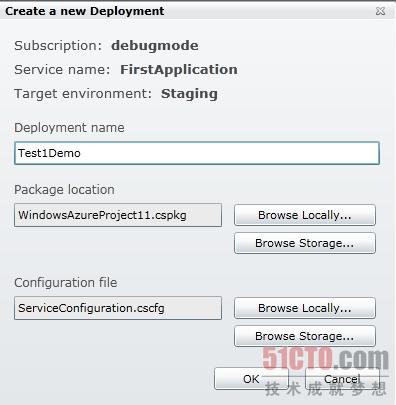Click the 'Deployment name' label
This screenshot has height=405, width=396.
coord(69,128)
